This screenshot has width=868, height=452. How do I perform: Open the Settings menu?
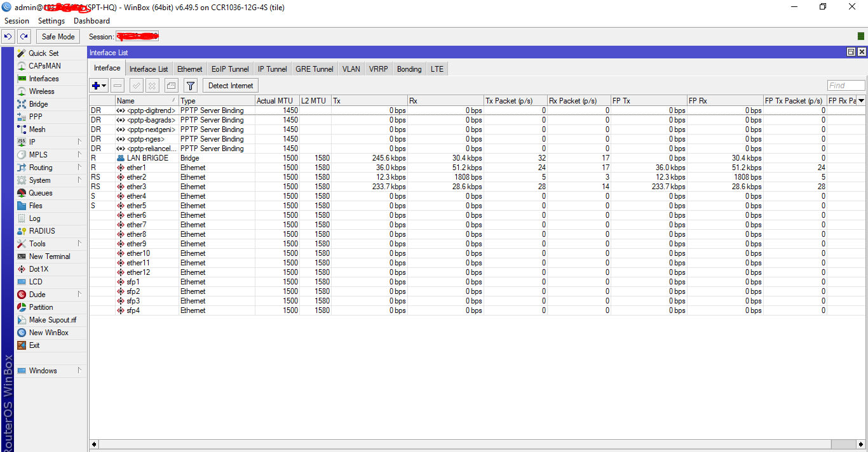[x=51, y=21]
